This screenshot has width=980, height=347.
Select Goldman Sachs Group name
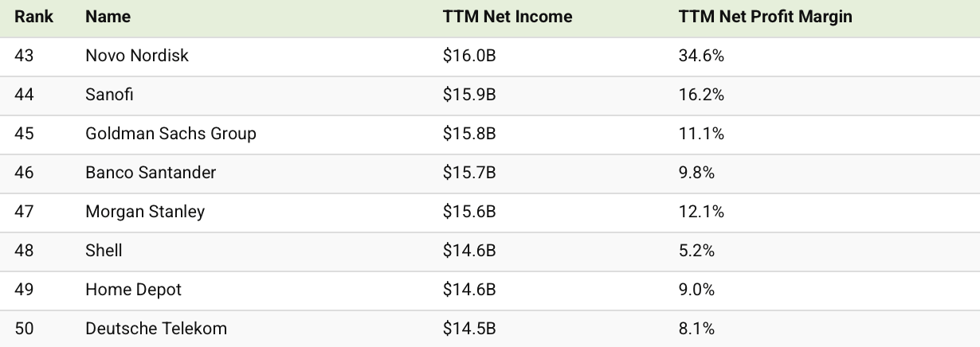(171, 134)
